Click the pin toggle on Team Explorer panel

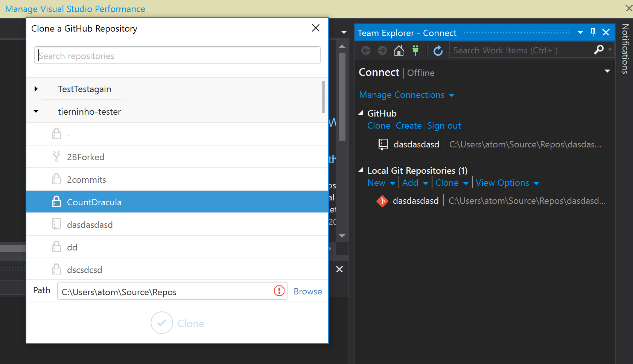pos(593,32)
